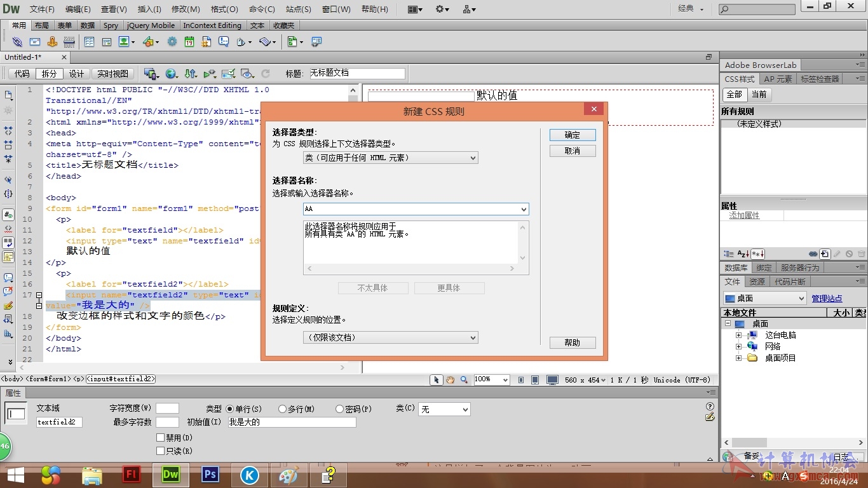This screenshot has height=488, width=868.
Task: Click the hyperlink insert icon
Action: pos(17,41)
